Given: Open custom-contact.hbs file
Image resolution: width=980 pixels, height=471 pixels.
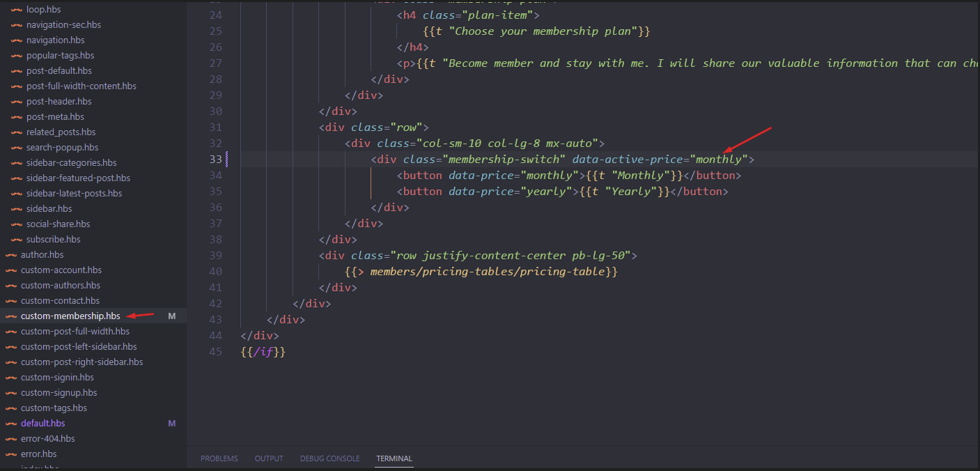Looking at the screenshot, I should [60, 300].
